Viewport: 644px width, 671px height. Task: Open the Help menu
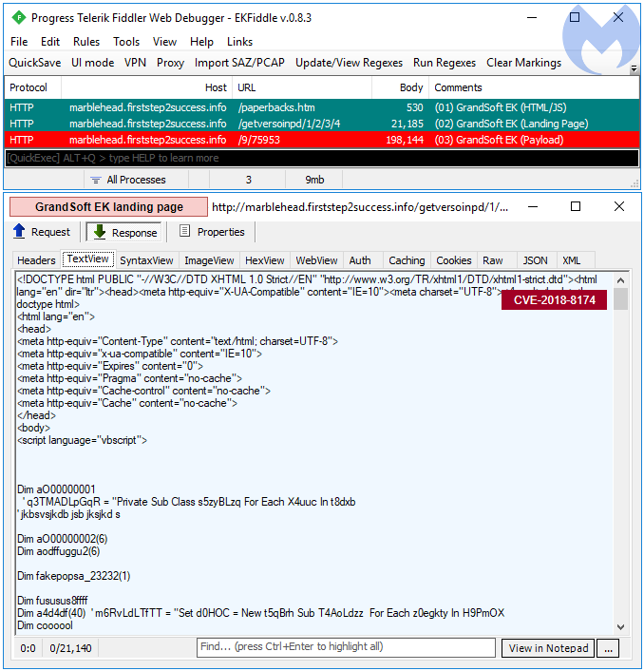tap(201, 42)
